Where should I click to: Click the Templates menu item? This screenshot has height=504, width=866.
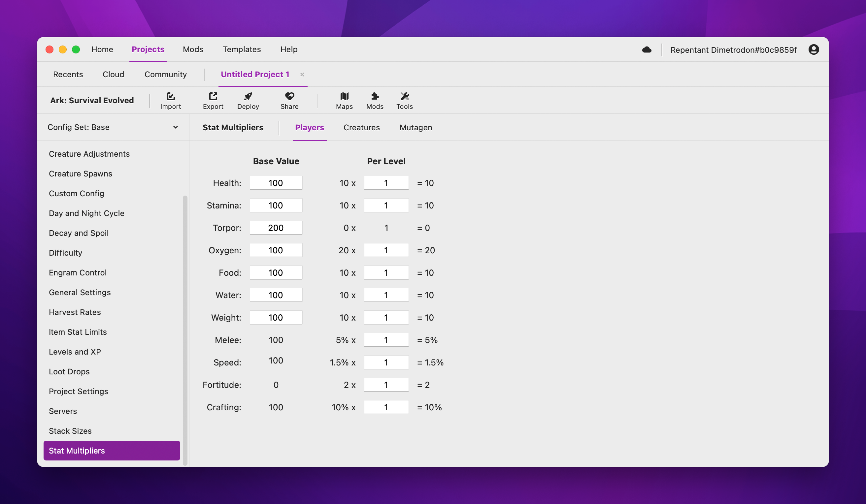242,49
